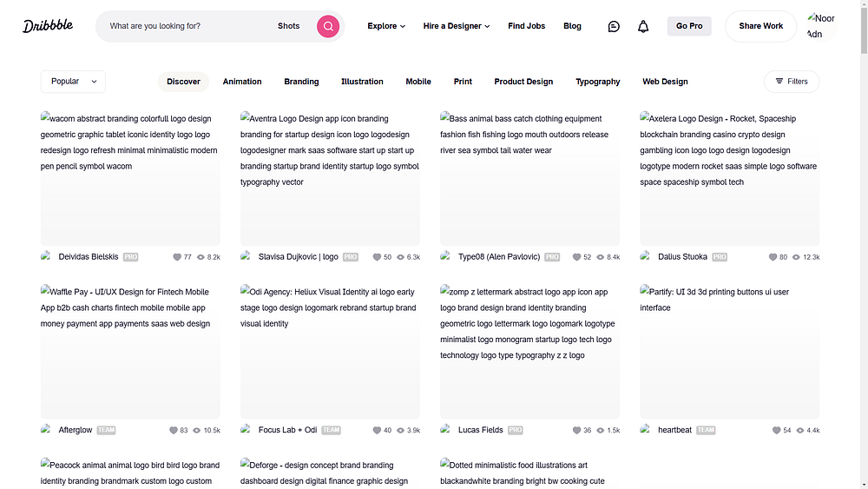The image size is (868, 489).
Task: Open the Aventra Logo Design shot thumbnail
Action: click(x=330, y=178)
